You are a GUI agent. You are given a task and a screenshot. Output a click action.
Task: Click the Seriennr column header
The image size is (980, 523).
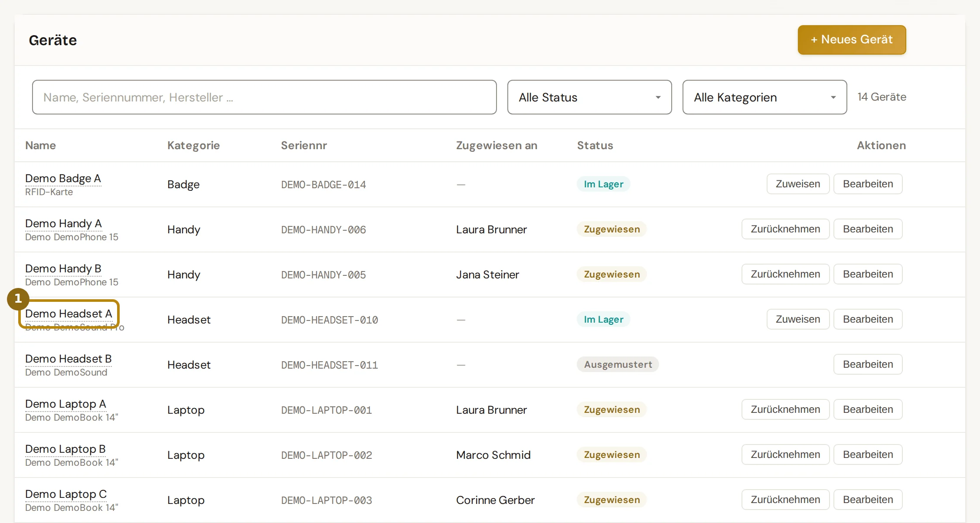click(x=304, y=145)
